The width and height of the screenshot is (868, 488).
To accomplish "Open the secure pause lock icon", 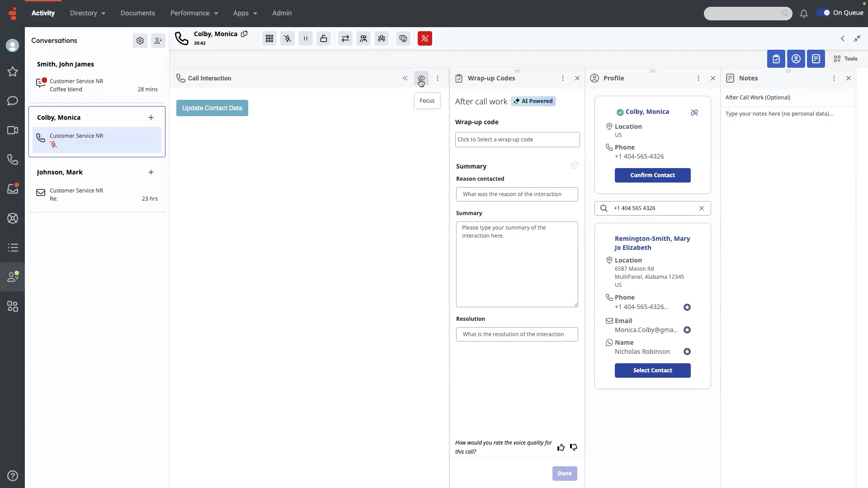I will click(324, 39).
